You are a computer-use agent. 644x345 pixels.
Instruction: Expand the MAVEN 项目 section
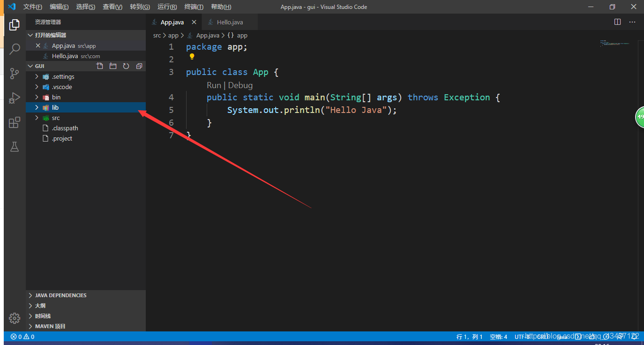point(86,326)
